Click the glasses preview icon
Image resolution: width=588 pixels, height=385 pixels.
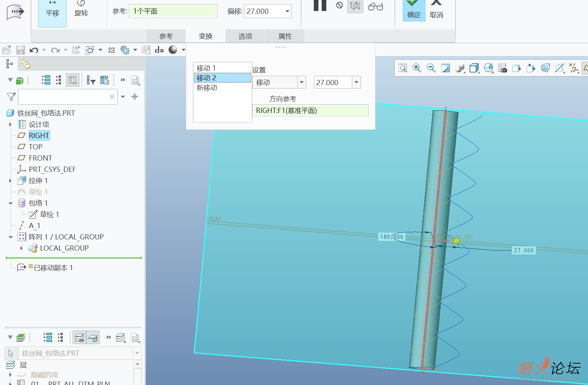pos(375,6)
